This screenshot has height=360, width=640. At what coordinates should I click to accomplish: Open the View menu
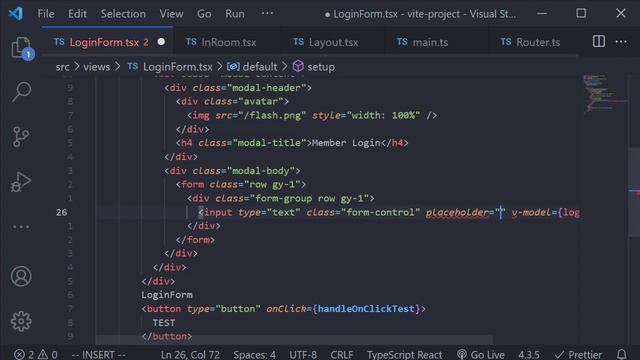click(x=171, y=13)
